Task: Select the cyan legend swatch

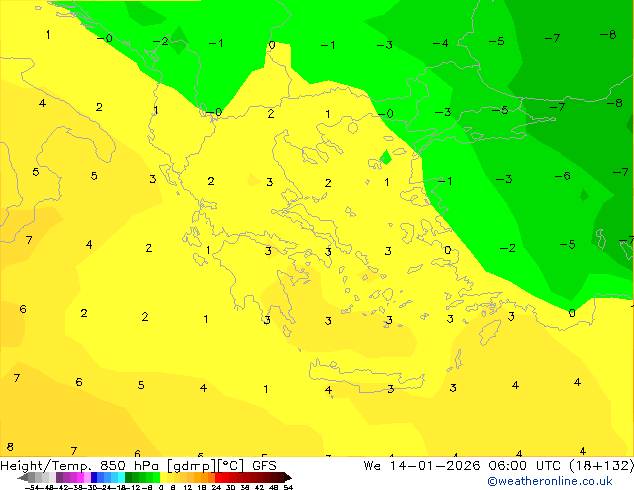Action: [121, 477]
